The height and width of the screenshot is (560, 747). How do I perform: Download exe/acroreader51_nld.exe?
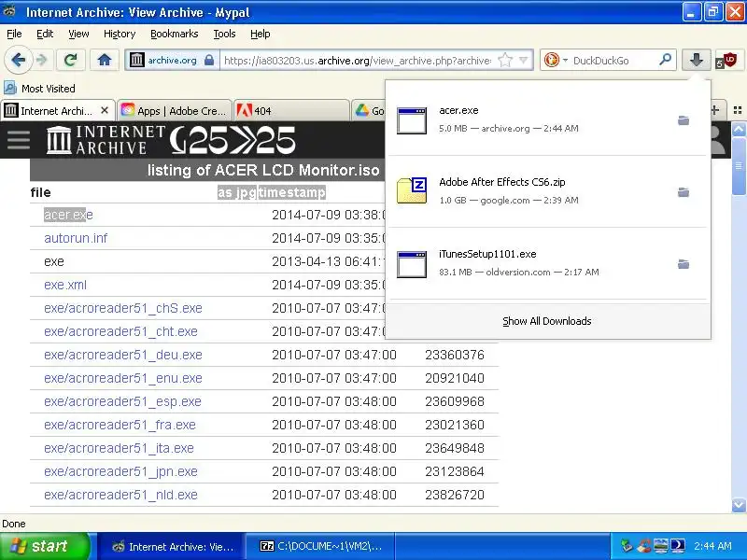coord(120,495)
